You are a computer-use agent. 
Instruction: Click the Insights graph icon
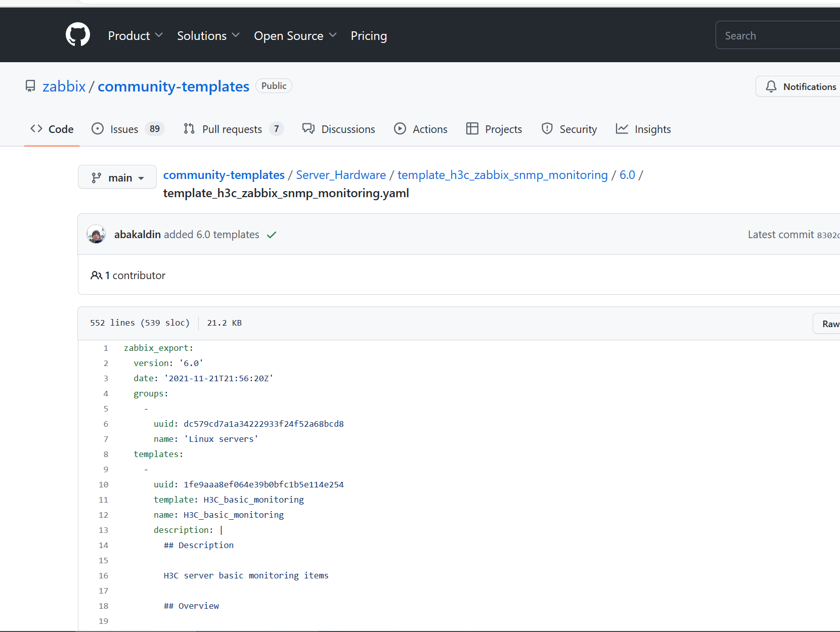point(622,129)
